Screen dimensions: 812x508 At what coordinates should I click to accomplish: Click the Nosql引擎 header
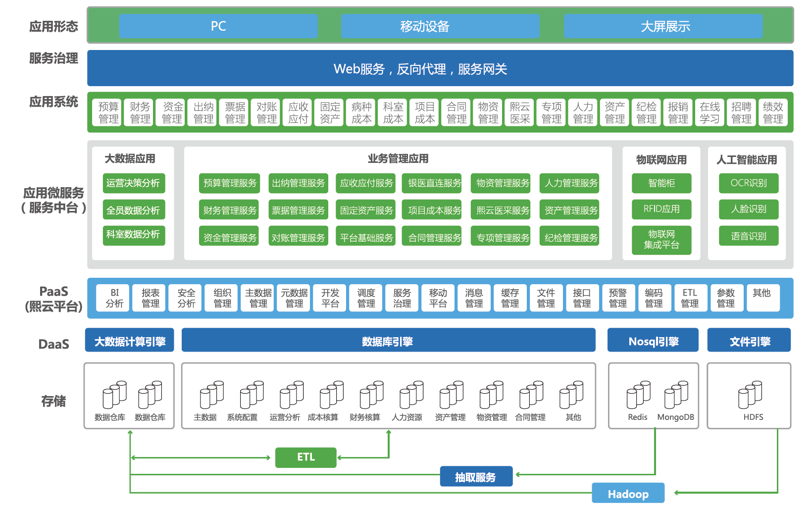(x=653, y=340)
